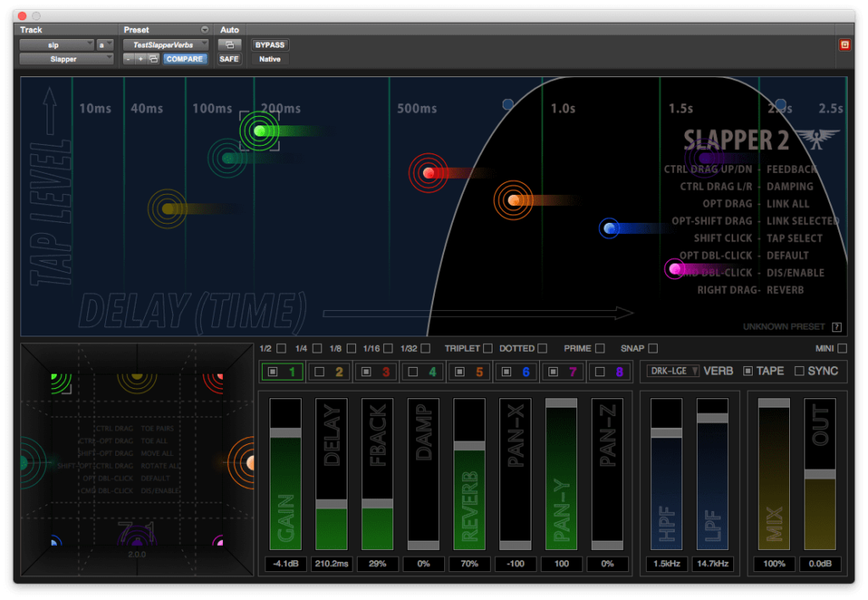Select tap 6 tab
Viewport: 868px width, 600px height.
(515, 371)
